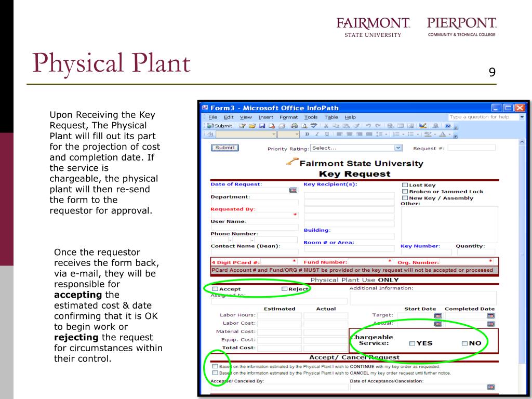This screenshot has height=399, width=532.
Task: Click the Open folder toolbar icon
Action: 252,126
